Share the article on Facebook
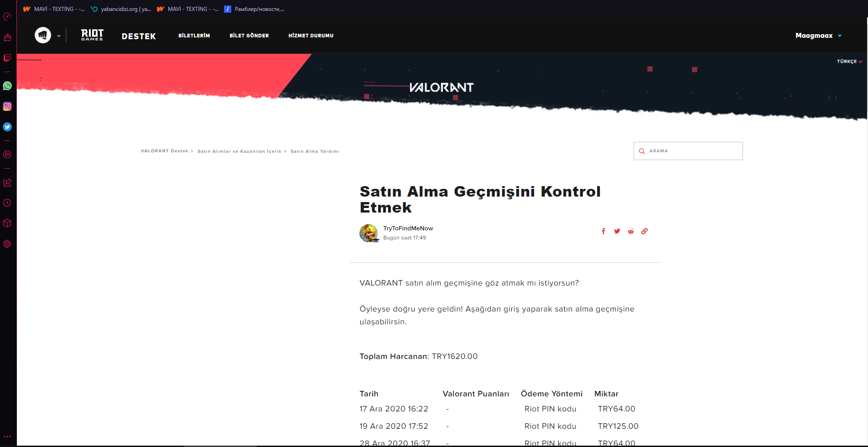868x447 pixels. pyautogui.click(x=603, y=231)
